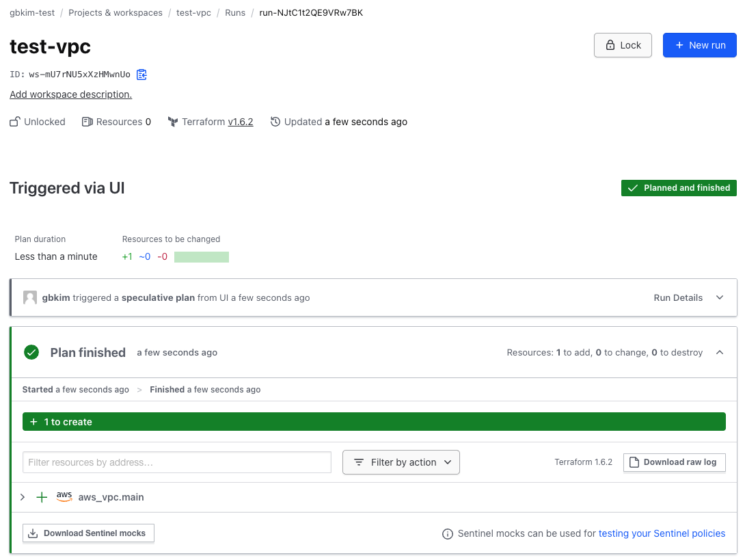Collapse the Plan finished panel
This screenshot has width=745, height=560.
tap(719, 352)
